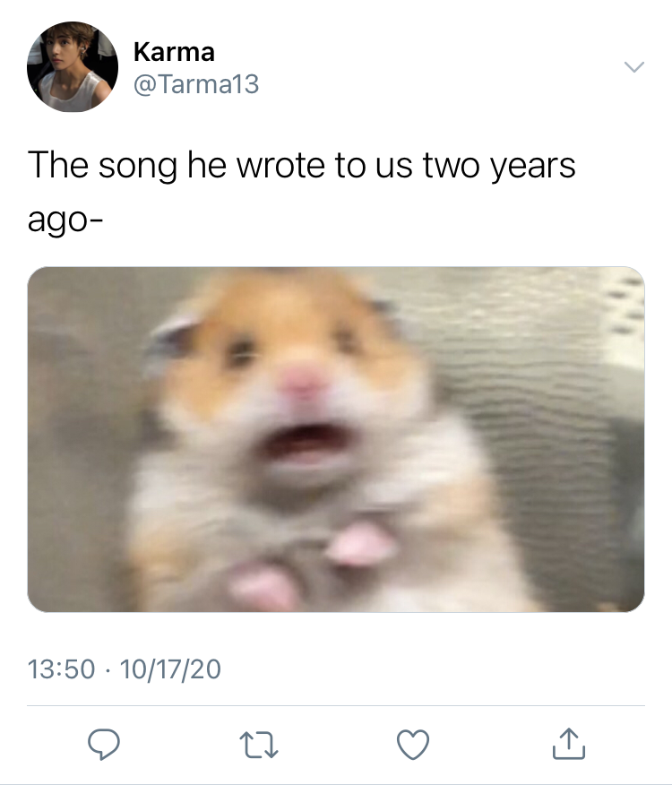The image size is (672, 785).
Task: Open the Karma display name
Action: pos(174,52)
